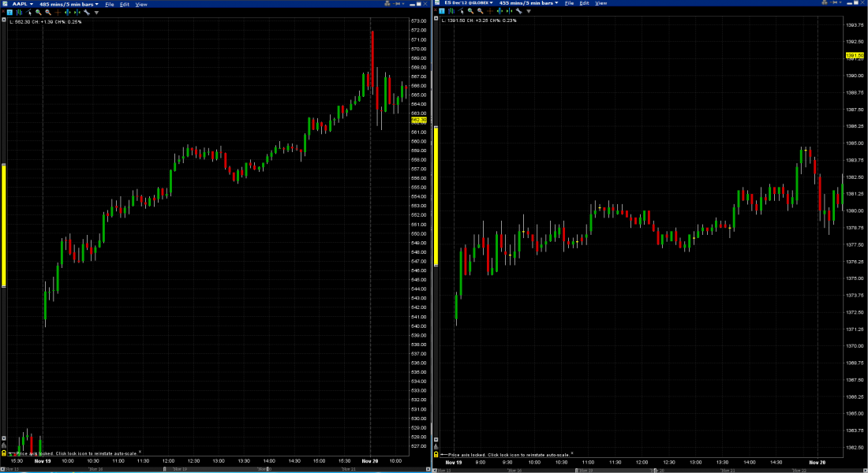Open the AAPL symbol dropdown

[x=22, y=4]
